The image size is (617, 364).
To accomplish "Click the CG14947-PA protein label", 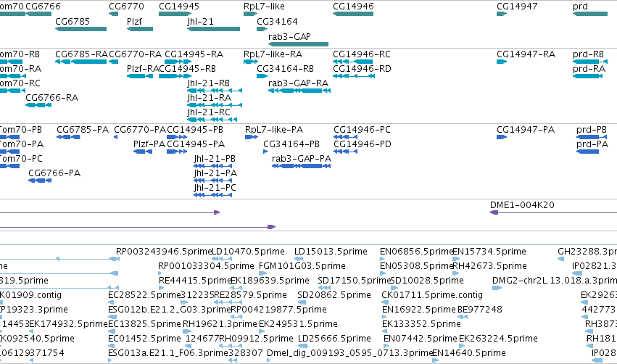I will 526,130.
